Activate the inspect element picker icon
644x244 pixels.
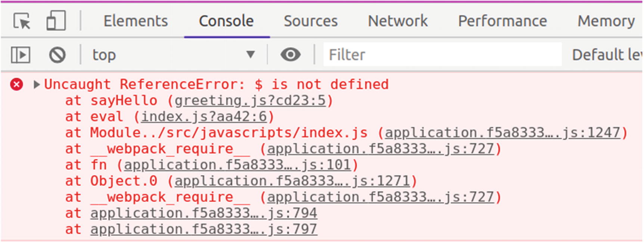point(22,21)
